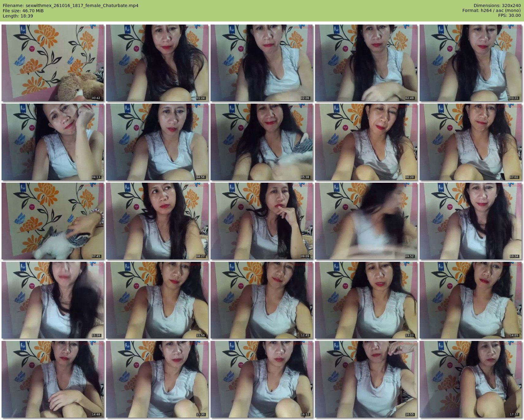Click the last thumbnail at 17:37
Image resolution: width=524 pixels, height=420 pixels.
pos(470,379)
